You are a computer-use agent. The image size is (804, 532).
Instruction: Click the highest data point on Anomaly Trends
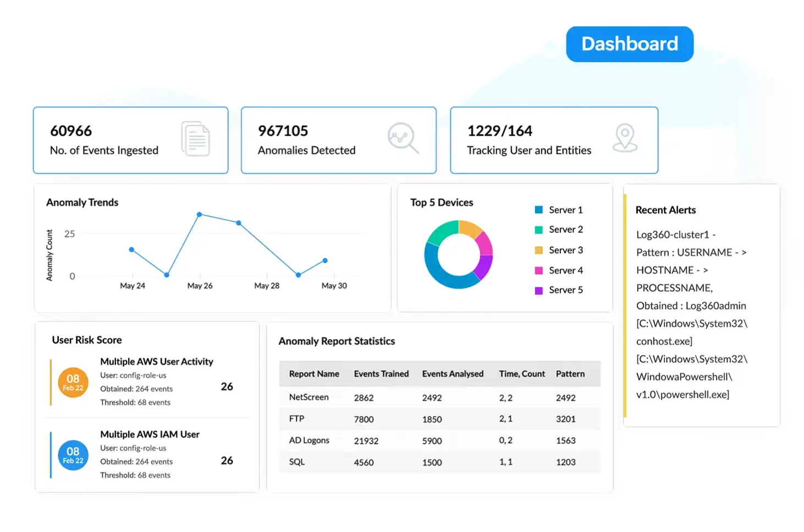tap(199, 214)
